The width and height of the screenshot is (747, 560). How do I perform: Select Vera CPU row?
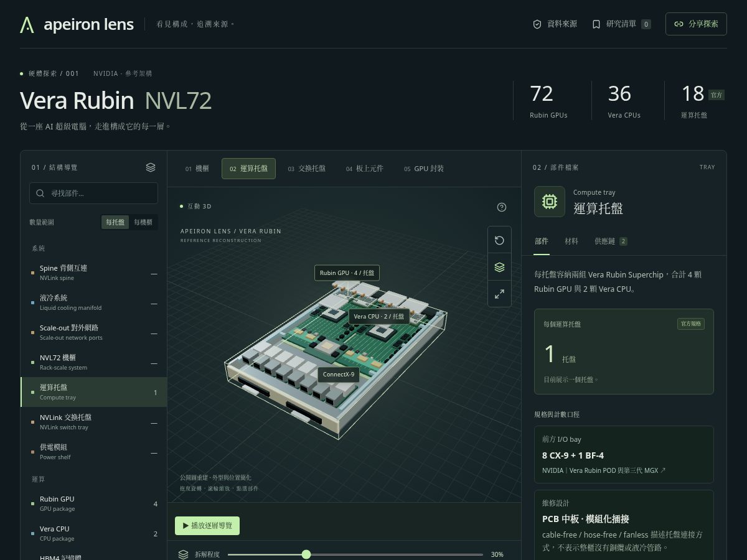pos(93,533)
